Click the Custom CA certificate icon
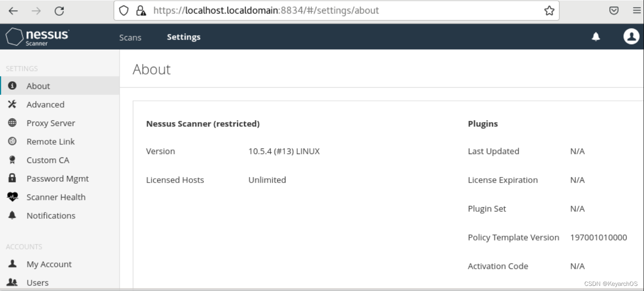644x291 pixels. click(12, 160)
